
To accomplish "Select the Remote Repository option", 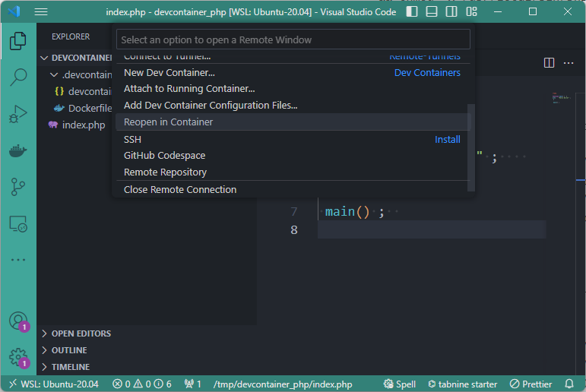I will click(x=292, y=172).
